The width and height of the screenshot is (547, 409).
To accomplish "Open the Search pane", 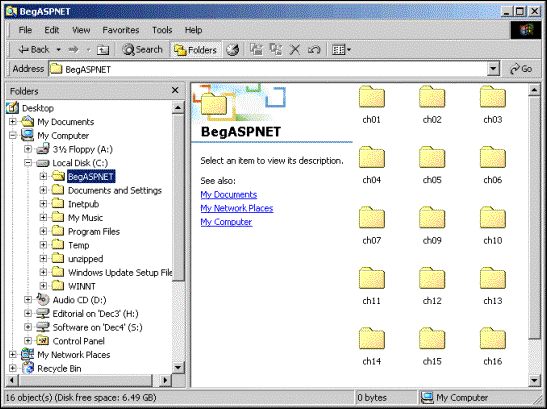I will 142,50.
